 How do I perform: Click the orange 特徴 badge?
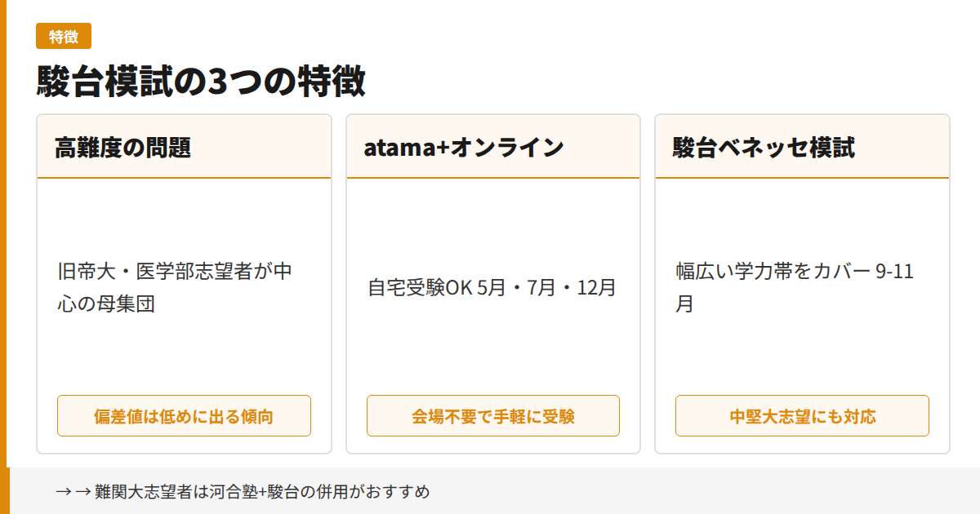[x=64, y=36]
